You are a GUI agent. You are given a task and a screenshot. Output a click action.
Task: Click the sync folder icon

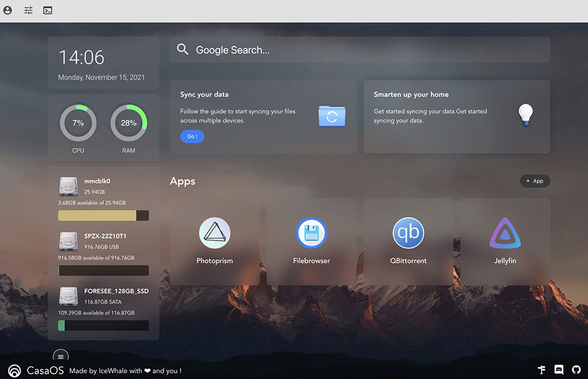pyautogui.click(x=332, y=116)
